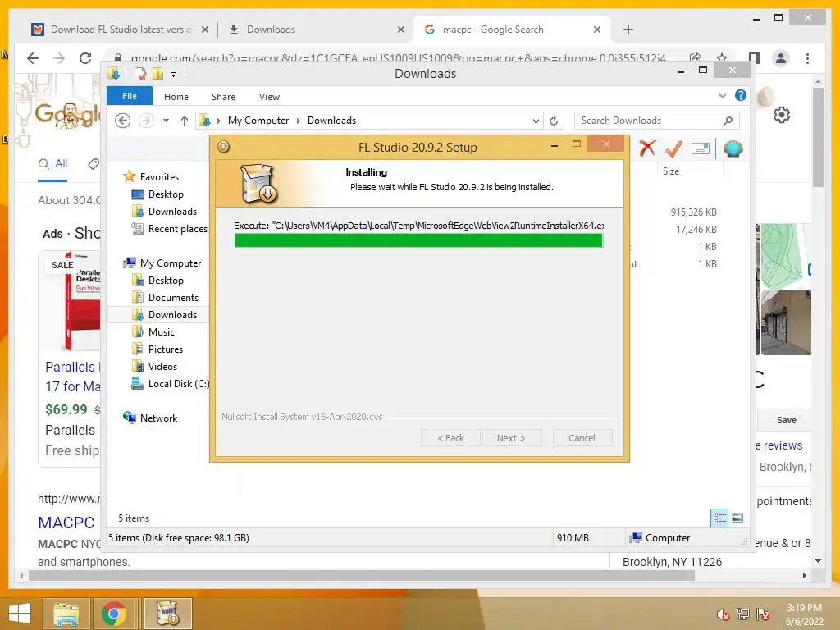Open the File menu in Explorer
This screenshot has height=630, width=840.
click(x=130, y=96)
